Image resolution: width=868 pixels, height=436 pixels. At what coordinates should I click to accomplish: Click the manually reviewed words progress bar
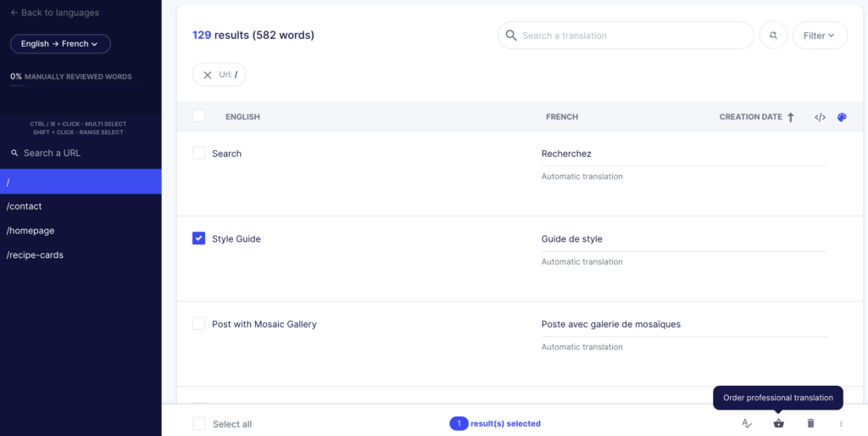79,86
